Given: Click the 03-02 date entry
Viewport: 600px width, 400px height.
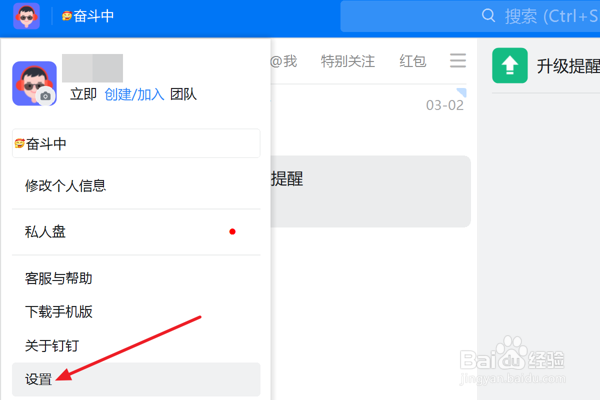Looking at the screenshot, I should [x=445, y=105].
